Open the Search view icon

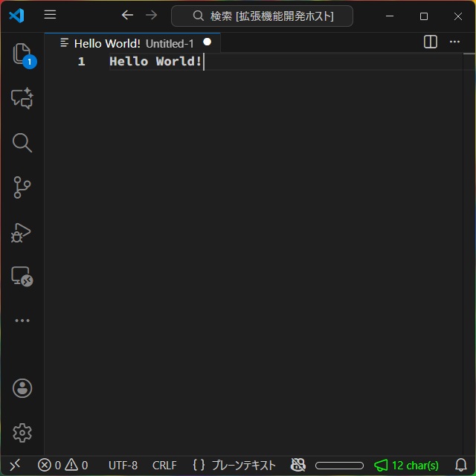point(22,143)
